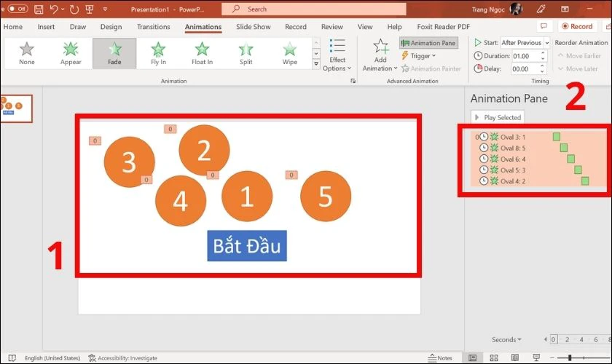Select the Oval 4: 2 animation entry
The image size is (612, 364).
[x=538, y=181]
